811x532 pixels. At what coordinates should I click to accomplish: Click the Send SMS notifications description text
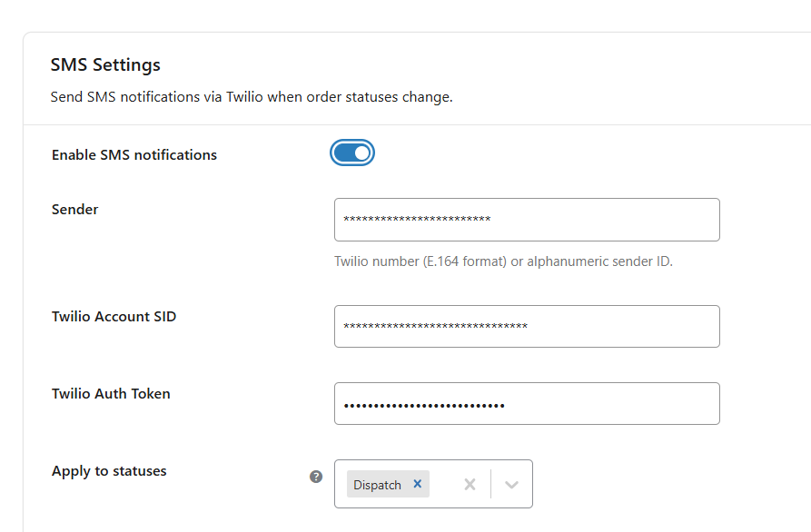(x=252, y=97)
